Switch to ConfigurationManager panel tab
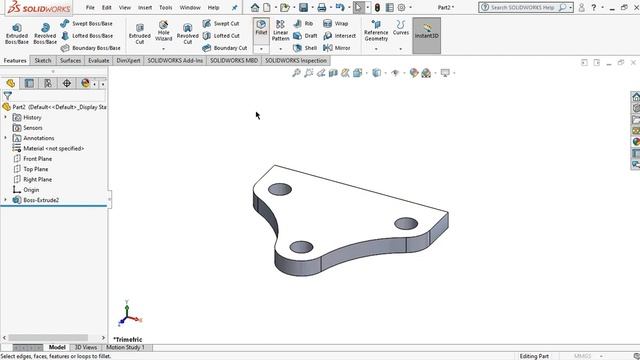The width and height of the screenshot is (640, 360). (x=48, y=83)
